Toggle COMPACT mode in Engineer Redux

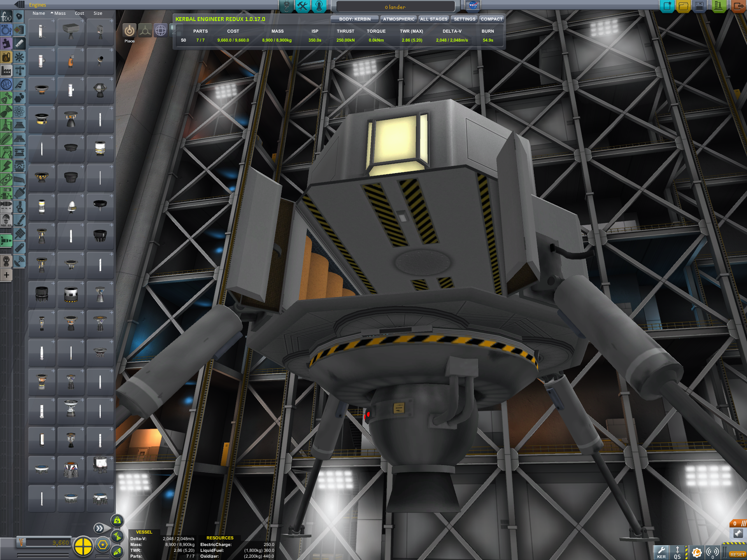coord(491,19)
